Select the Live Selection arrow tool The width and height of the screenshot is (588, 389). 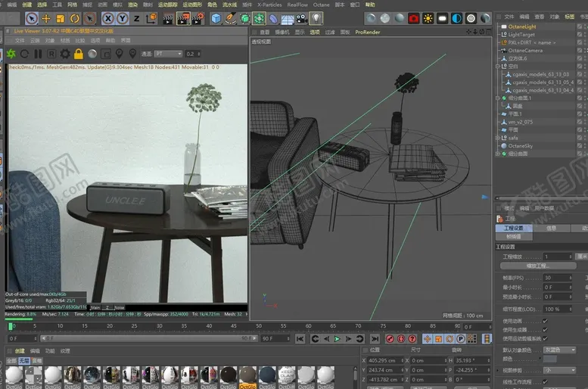click(x=32, y=18)
